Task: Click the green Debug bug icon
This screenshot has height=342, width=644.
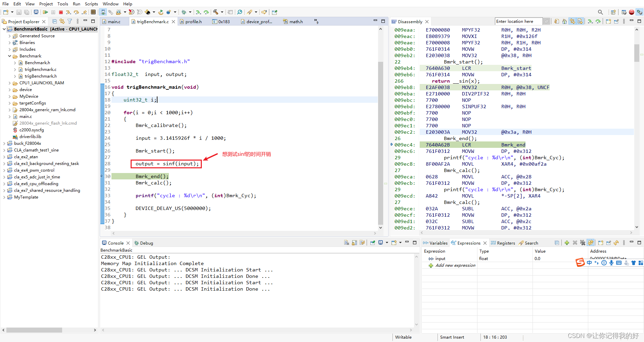Action: coord(184,12)
